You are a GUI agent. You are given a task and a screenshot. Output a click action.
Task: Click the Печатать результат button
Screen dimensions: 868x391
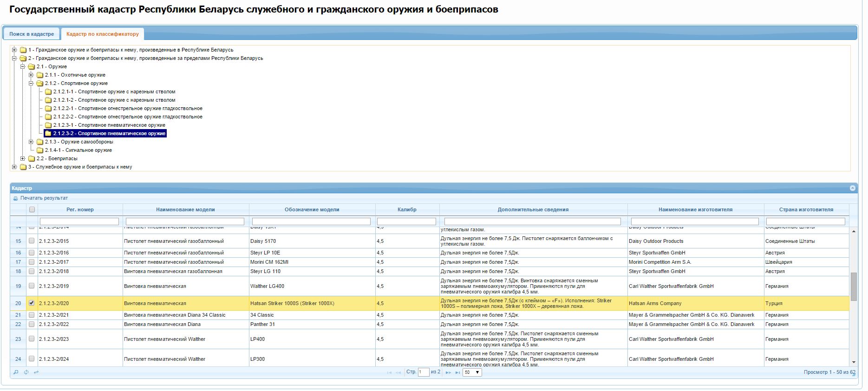[44, 198]
